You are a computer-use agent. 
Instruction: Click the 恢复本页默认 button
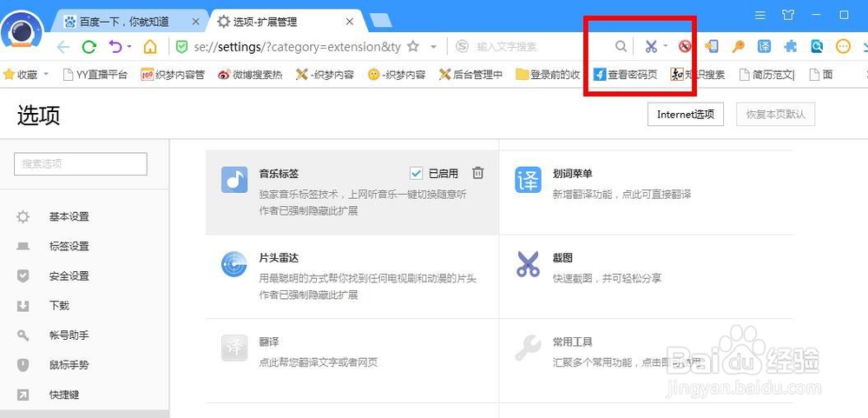click(775, 115)
